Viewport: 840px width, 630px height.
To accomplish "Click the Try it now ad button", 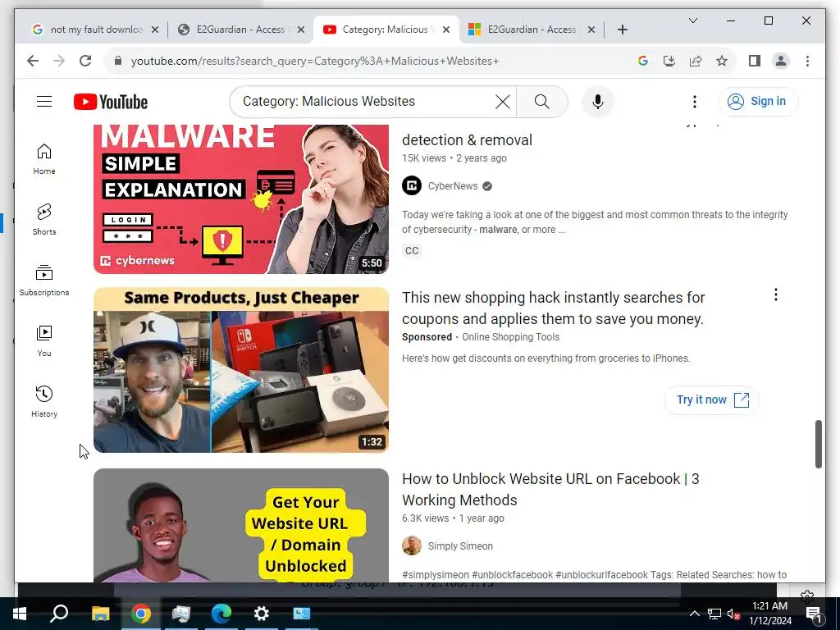I will (x=711, y=399).
